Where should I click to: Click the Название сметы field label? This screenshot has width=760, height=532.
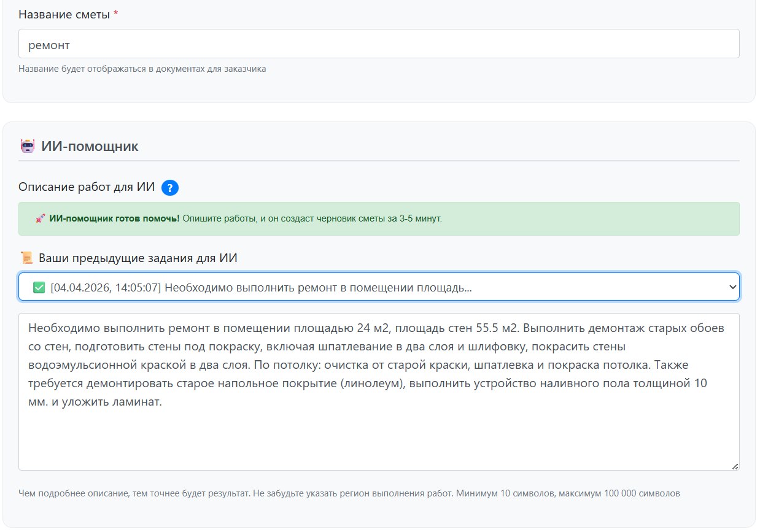[x=64, y=14]
